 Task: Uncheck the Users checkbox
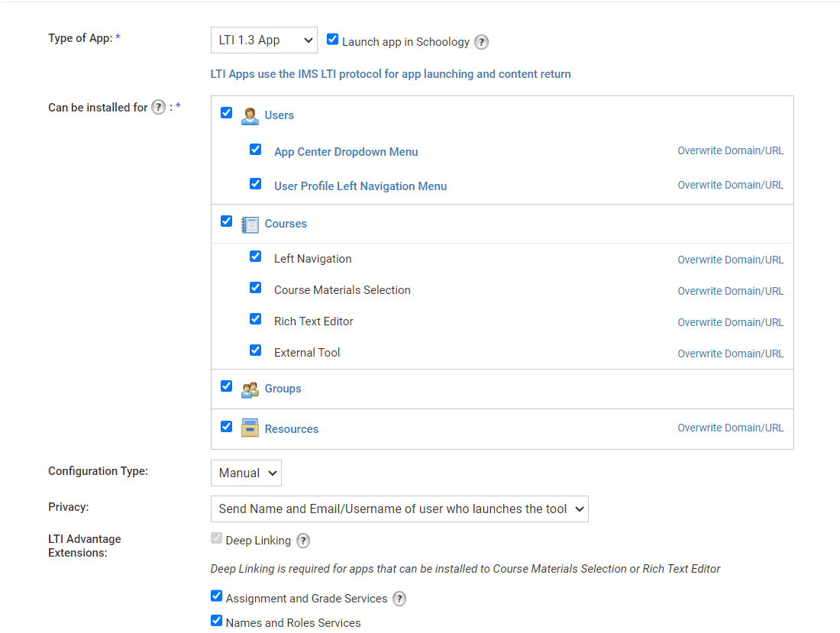click(x=227, y=112)
